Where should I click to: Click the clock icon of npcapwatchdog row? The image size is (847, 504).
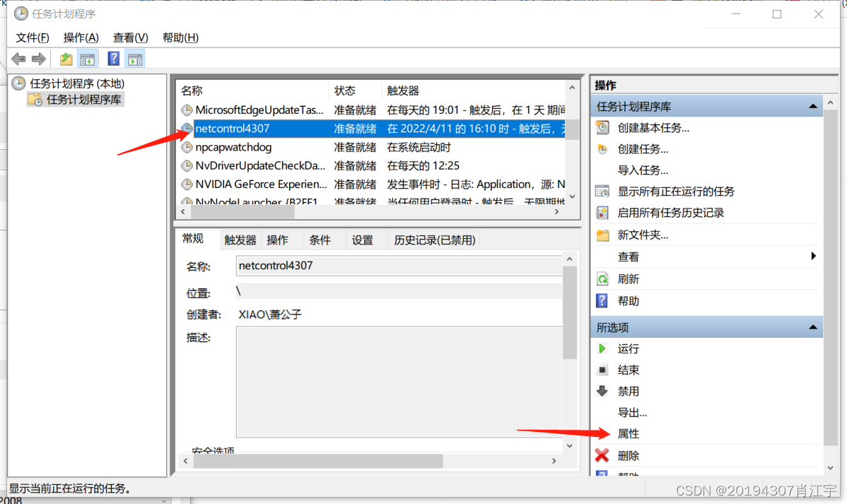coord(187,148)
